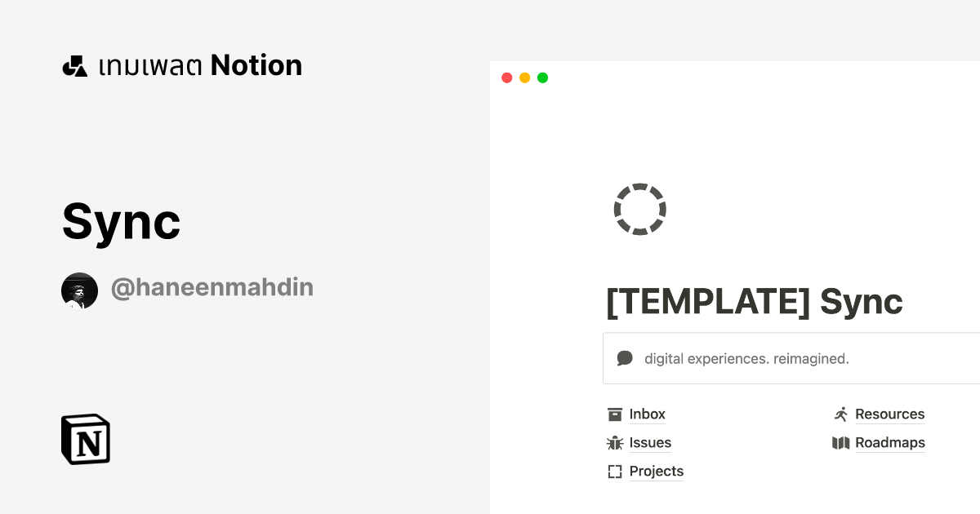Click the green traffic light button
The height and width of the screenshot is (514, 980).
[542, 78]
